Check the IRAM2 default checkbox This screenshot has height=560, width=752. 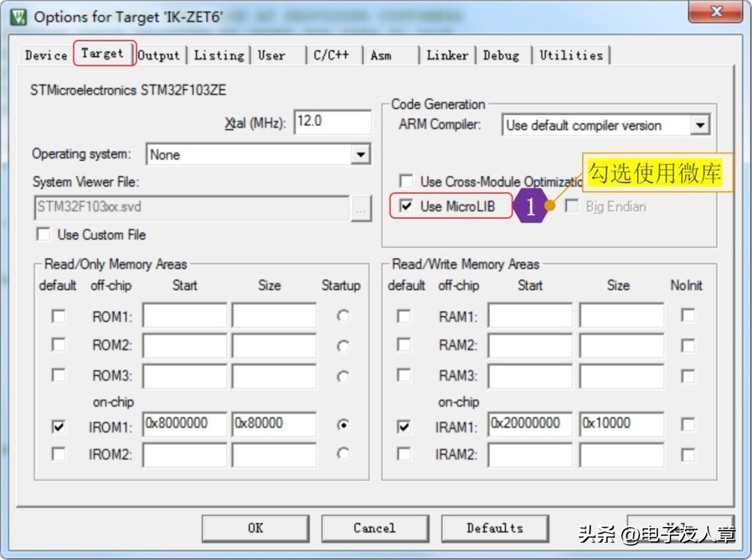click(x=404, y=453)
